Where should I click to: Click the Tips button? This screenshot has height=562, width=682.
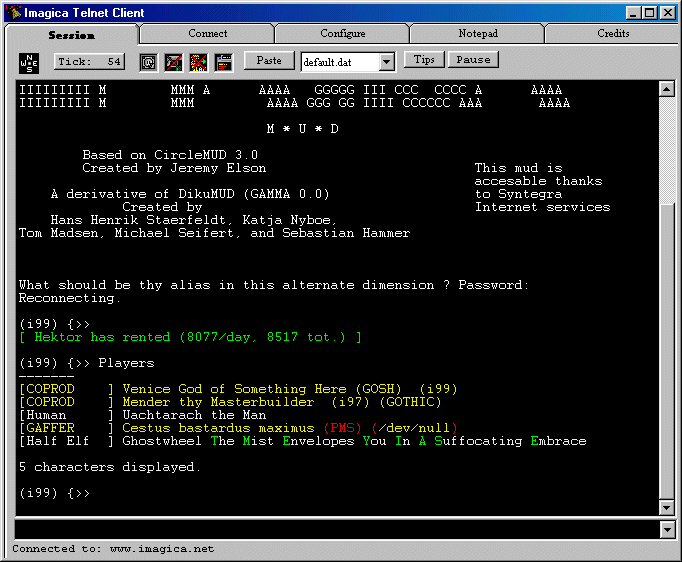(424, 60)
